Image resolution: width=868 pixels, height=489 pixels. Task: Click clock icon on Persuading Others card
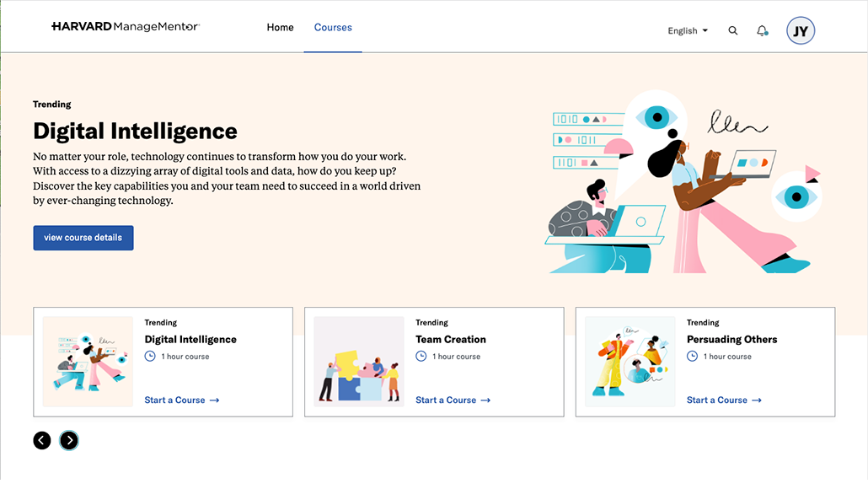693,357
